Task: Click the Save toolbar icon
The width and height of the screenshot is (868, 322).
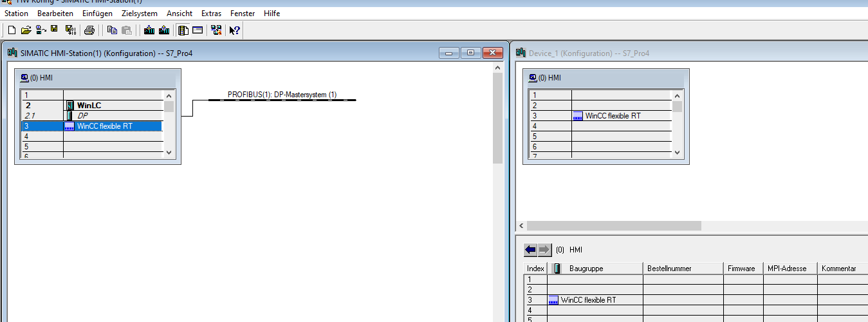Action: [x=55, y=30]
